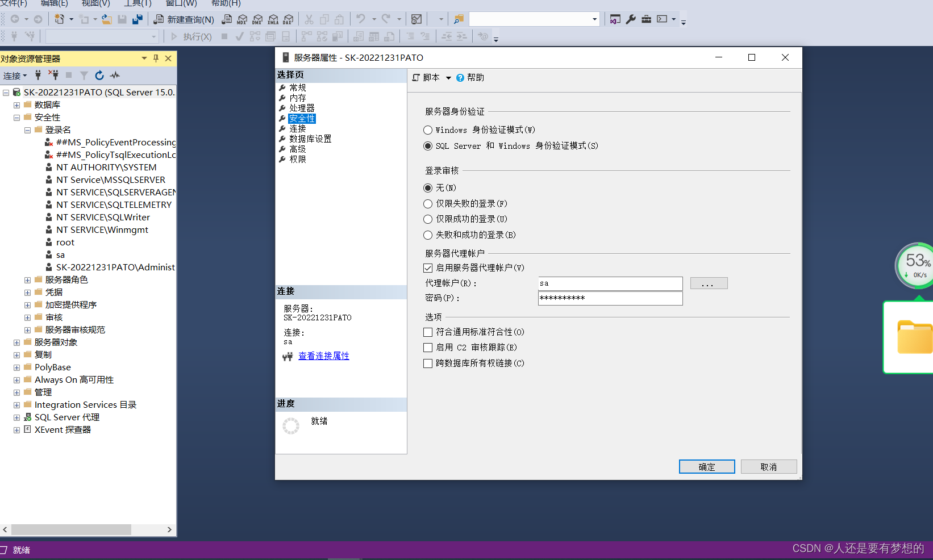Viewport: 933px width, 560px height.
Task: Select the sa login in the tree
Action: click(x=60, y=255)
